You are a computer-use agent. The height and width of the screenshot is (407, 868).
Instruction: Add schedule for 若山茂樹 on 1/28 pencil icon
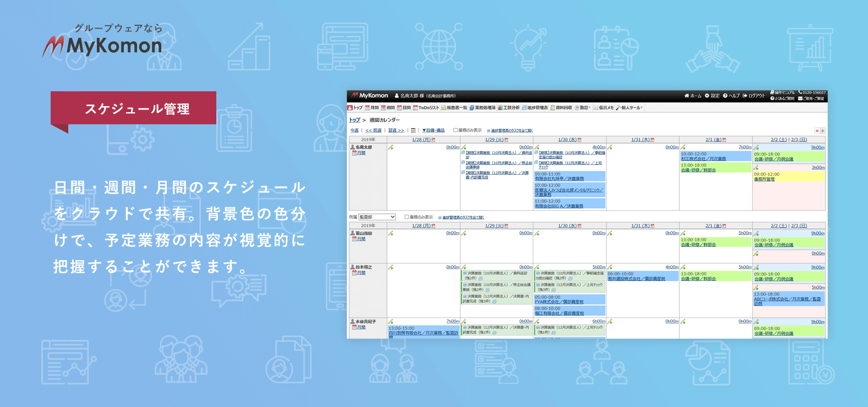click(390, 233)
